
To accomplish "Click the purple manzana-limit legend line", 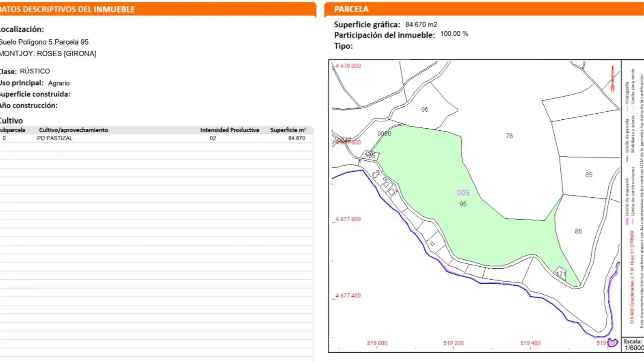I will [627, 221].
